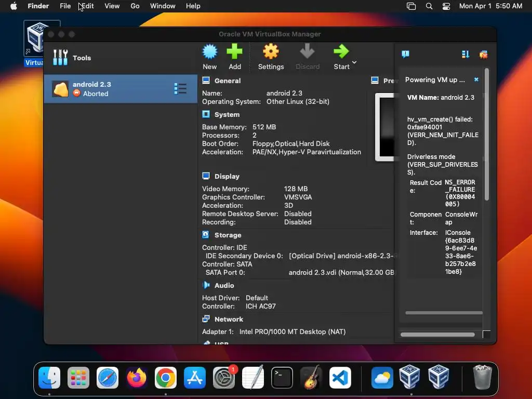Image resolution: width=532 pixels, height=399 pixels.
Task: Click the Storage section heading
Action: coord(228,235)
